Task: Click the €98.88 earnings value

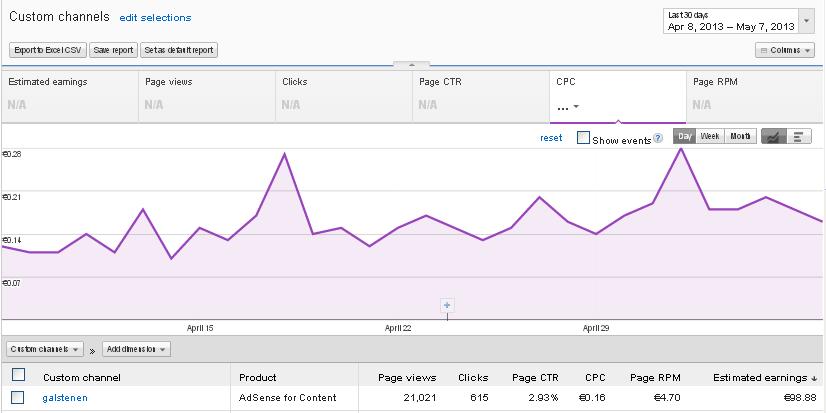Action: 800,398
